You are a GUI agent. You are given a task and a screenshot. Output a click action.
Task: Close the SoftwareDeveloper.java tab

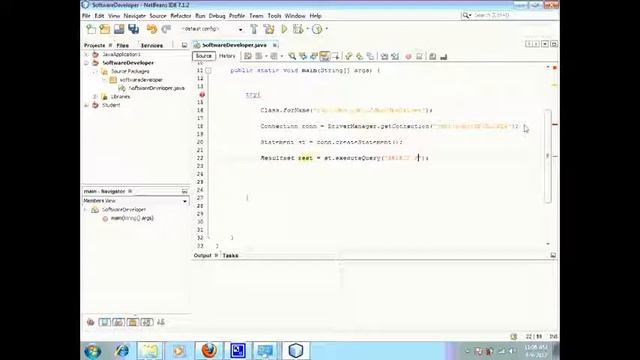coord(275,45)
